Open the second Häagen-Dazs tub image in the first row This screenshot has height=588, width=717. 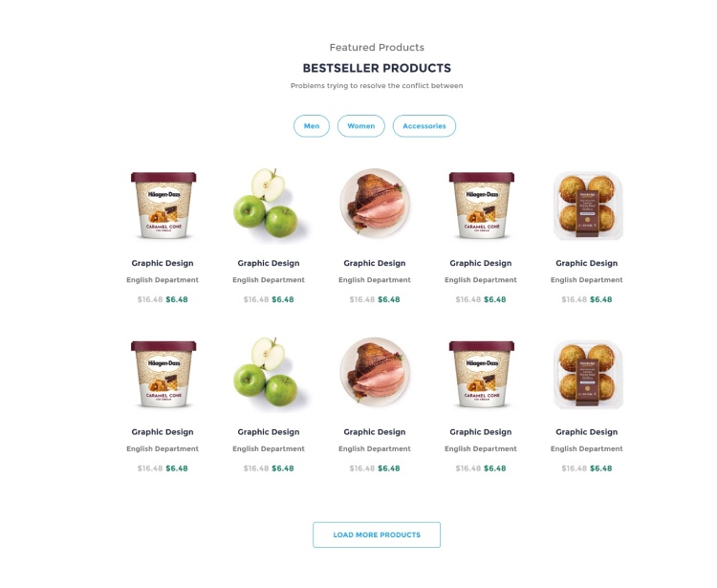(482, 206)
